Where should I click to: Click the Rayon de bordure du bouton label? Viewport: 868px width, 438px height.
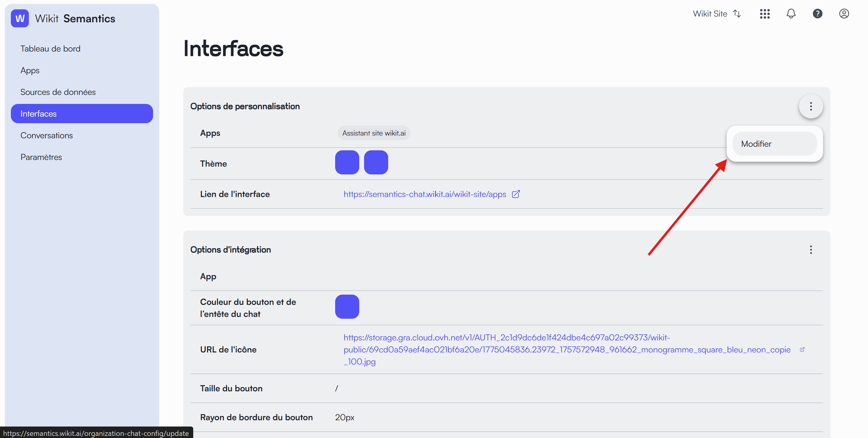tap(256, 418)
